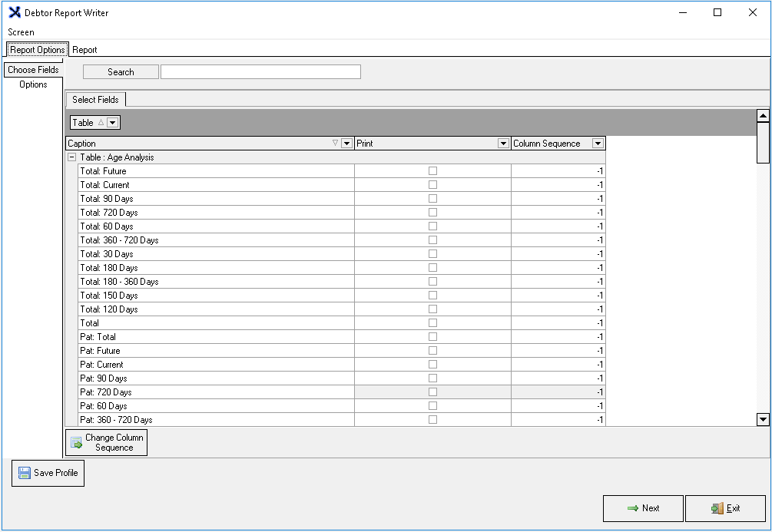Enable Print for Pat: 720 Days

[432, 392]
